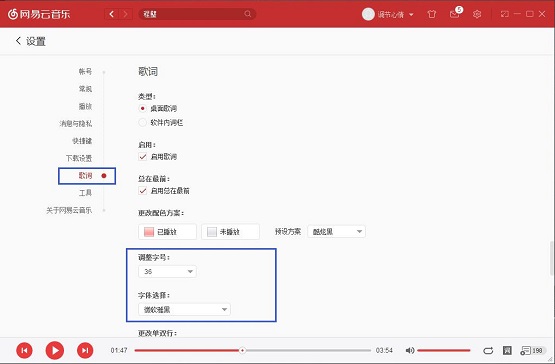
Task: Open the 快捷键 settings section
Action: 82,141
